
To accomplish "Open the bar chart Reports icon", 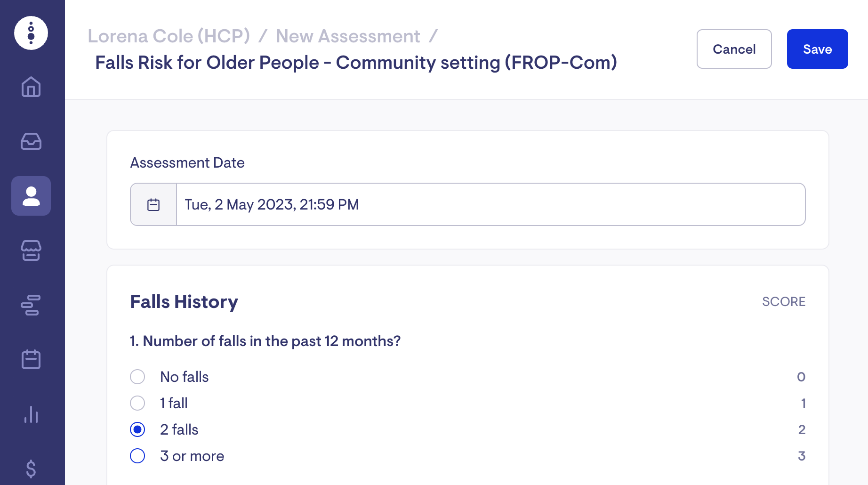I will pos(31,414).
